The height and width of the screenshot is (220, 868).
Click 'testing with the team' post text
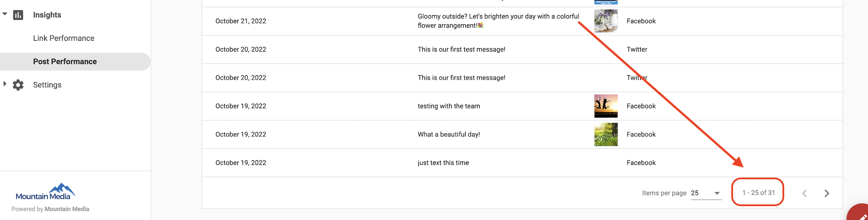pyautogui.click(x=449, y=106)
